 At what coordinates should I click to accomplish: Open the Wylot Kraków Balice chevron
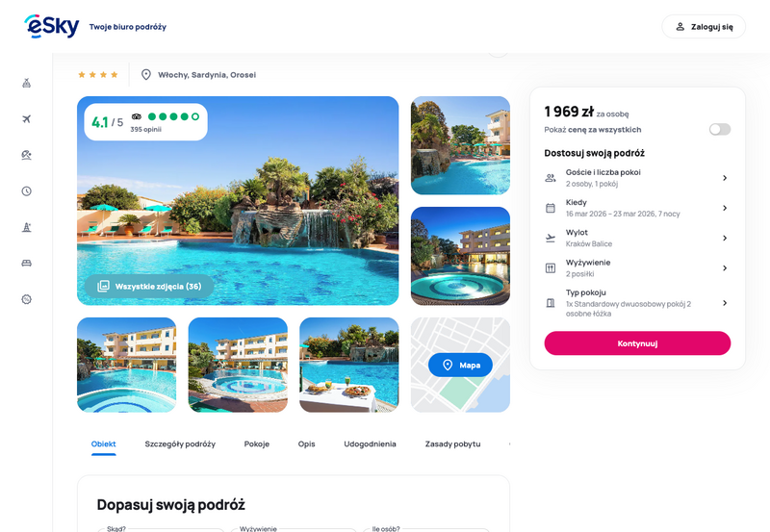click(725, 238)
